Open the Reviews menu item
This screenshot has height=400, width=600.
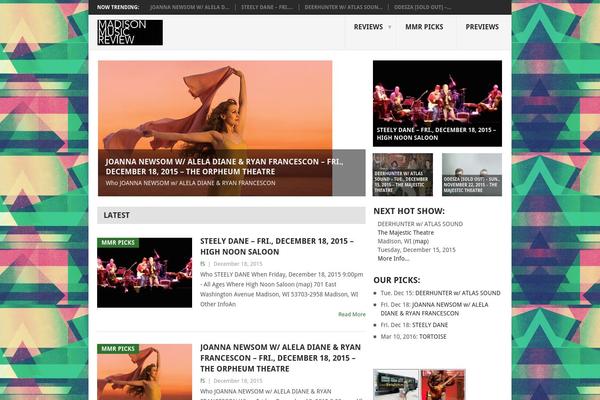368,27
